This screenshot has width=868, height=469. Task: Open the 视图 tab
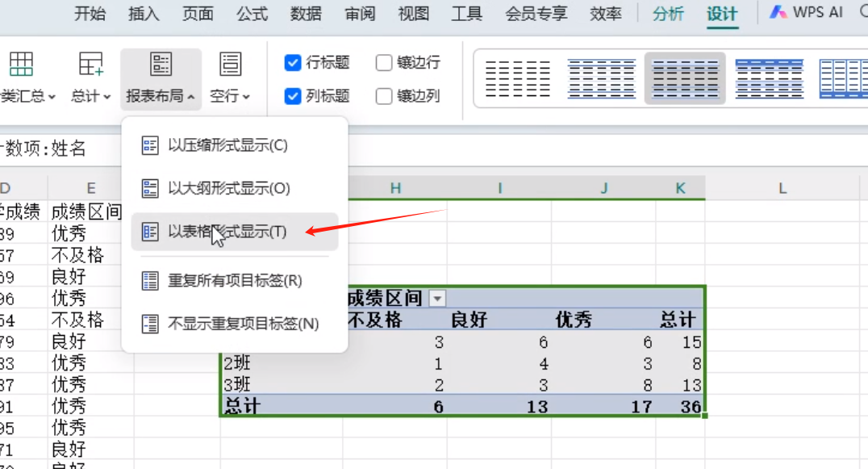(414, 13)
